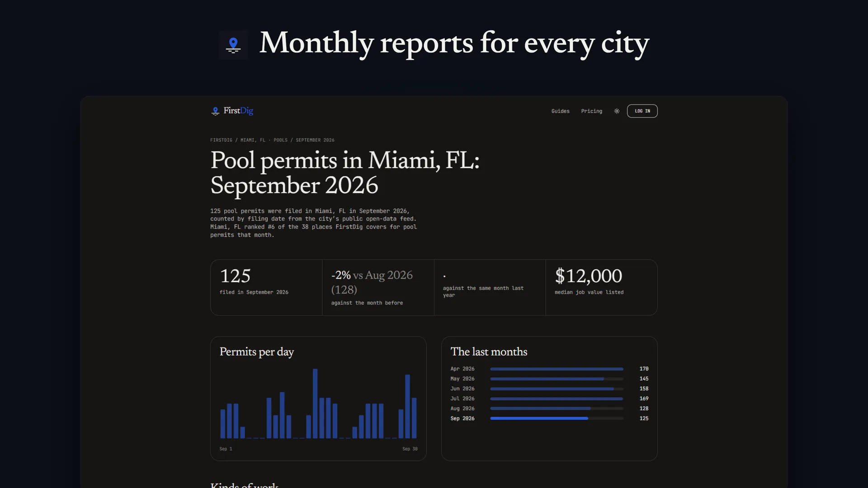This screenshot has height=488, width=868.
Task: Click the map pin icon beside the headline
Action: coord(233,45)
